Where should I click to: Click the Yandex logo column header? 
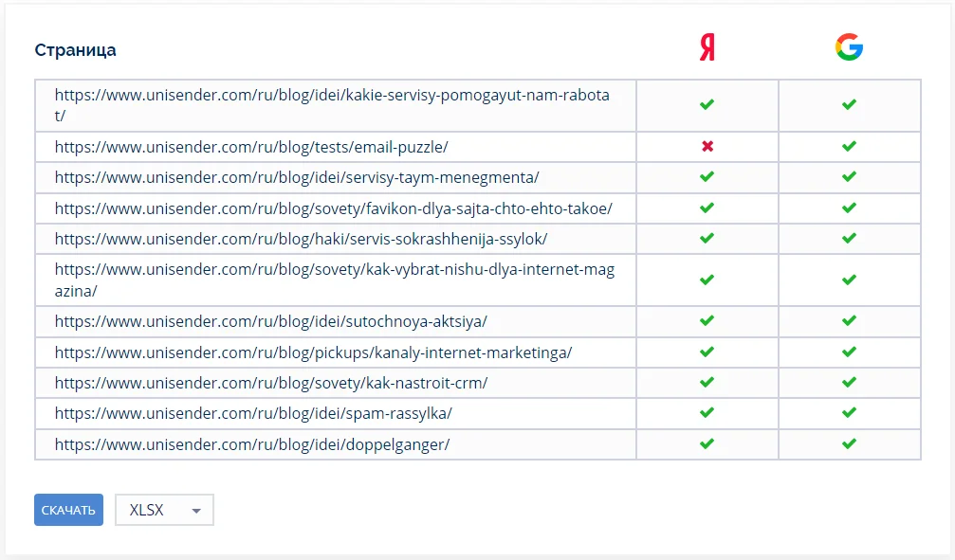coord(707,47)
